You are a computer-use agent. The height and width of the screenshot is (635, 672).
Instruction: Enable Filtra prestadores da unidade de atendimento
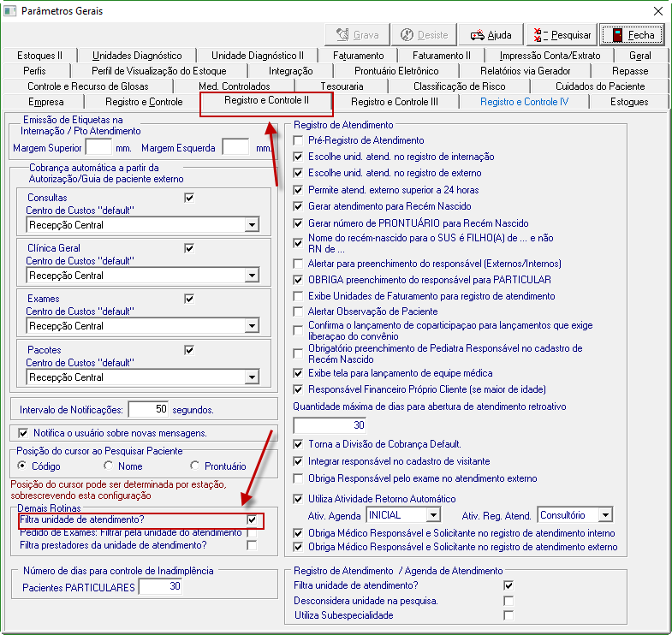(252, 545)
